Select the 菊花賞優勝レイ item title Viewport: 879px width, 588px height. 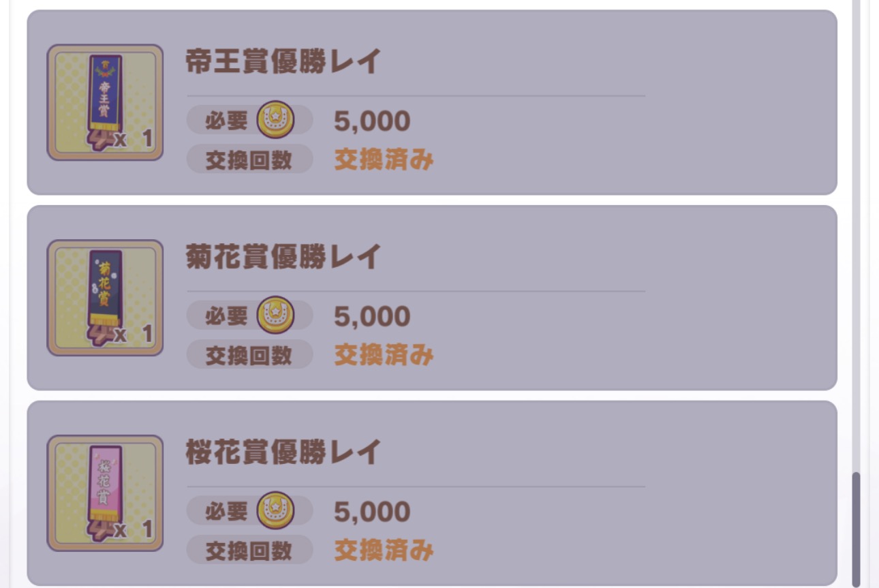click(282, 258)
